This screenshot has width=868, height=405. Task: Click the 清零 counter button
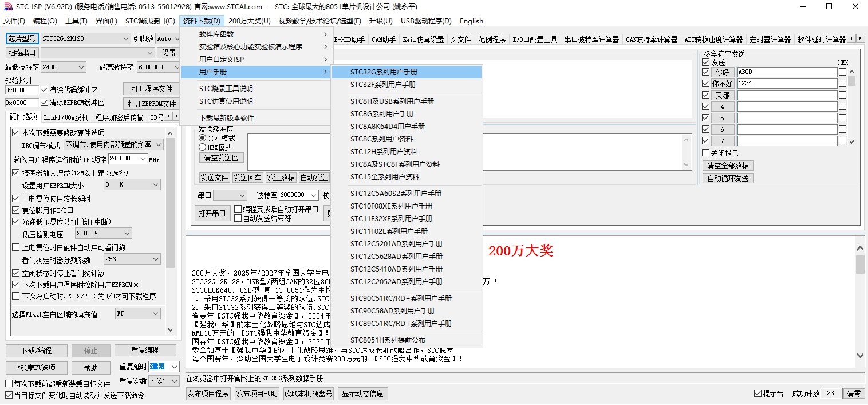[854, 394]
